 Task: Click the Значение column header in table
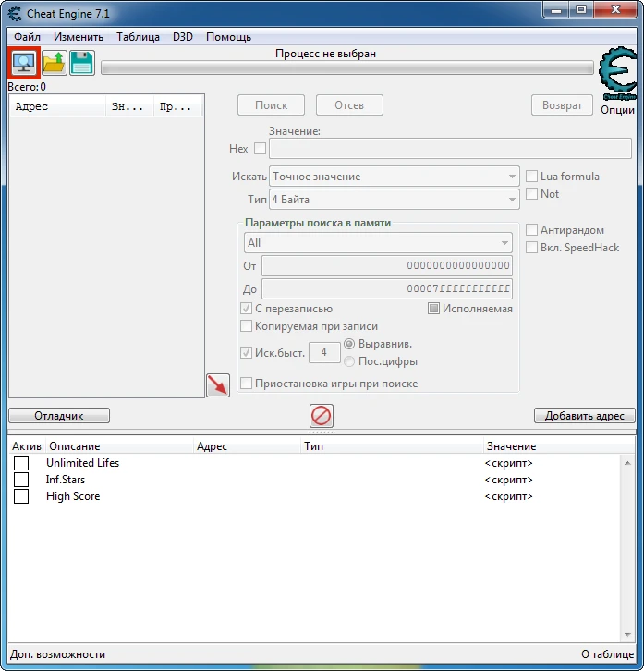[x=558, y=446]
